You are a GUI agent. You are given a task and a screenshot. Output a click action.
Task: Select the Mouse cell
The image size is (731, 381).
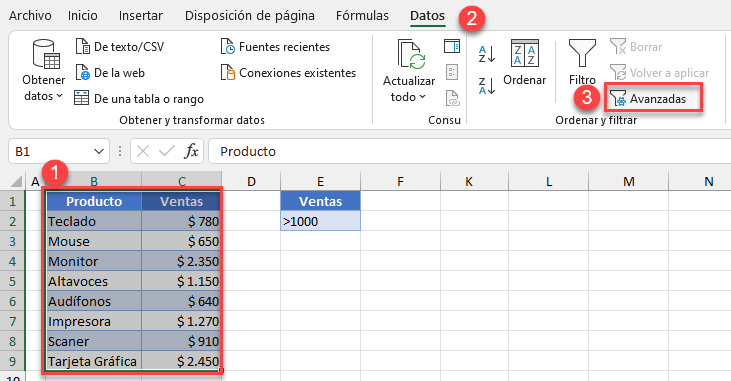(94, 242)
